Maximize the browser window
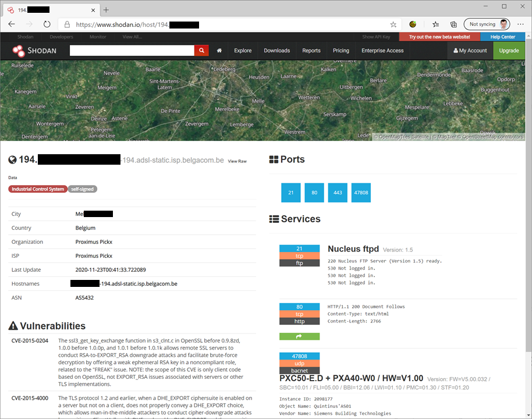Viewport: 532px width, 419px height. (504, 6)
